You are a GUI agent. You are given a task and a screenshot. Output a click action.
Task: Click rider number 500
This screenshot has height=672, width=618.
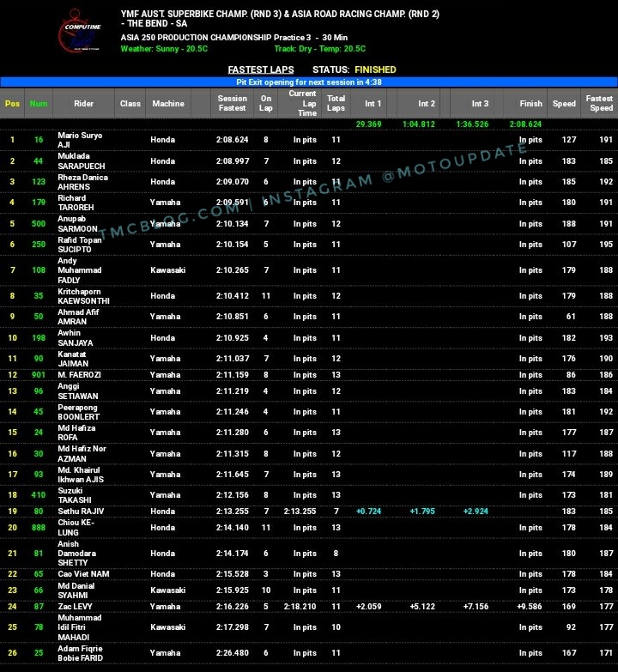(39, 224)
